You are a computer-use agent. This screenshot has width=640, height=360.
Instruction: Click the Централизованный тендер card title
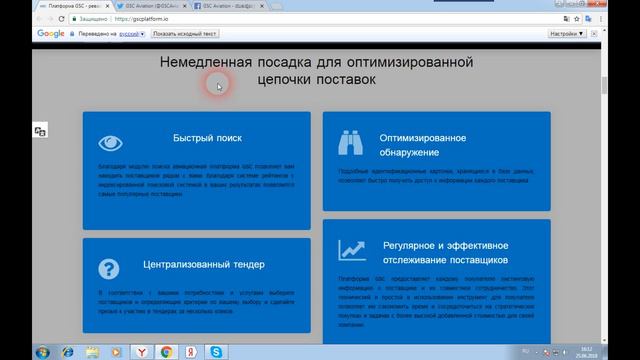tap(204, 264)
